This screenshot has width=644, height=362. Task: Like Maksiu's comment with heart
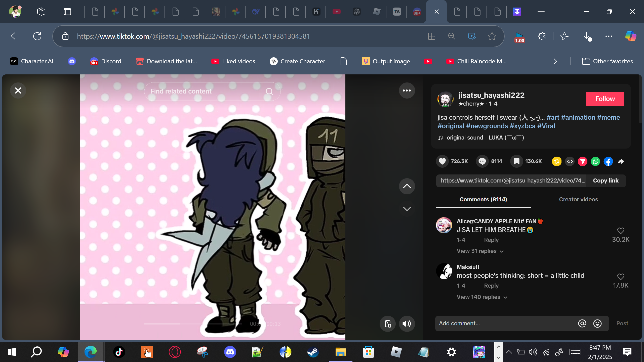tap(621, 277)
